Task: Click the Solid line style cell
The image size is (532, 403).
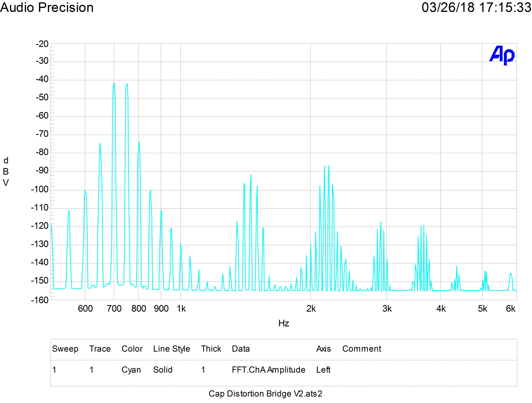Action: click(163, 370)
